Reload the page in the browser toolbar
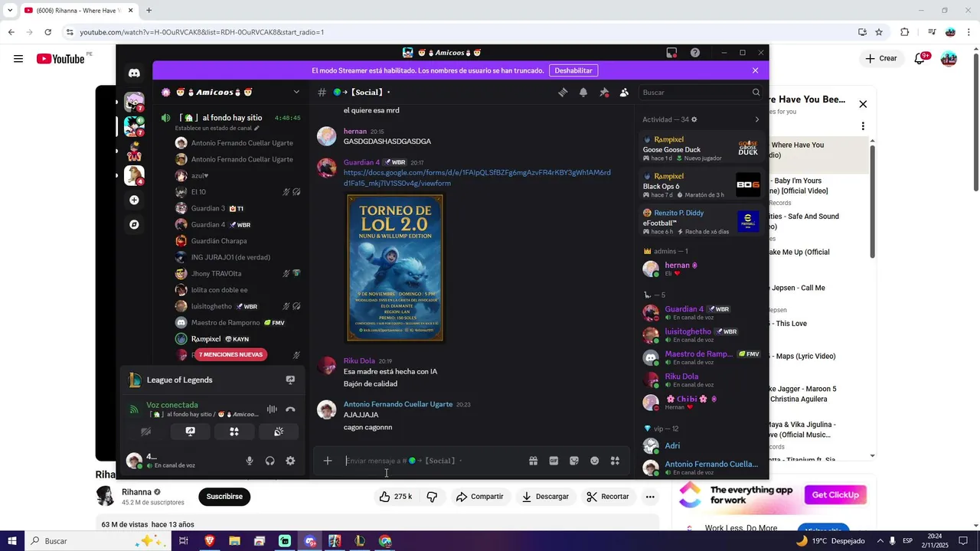Image resolution: width=980 pixels, height=551 pixels. point(47,32)
